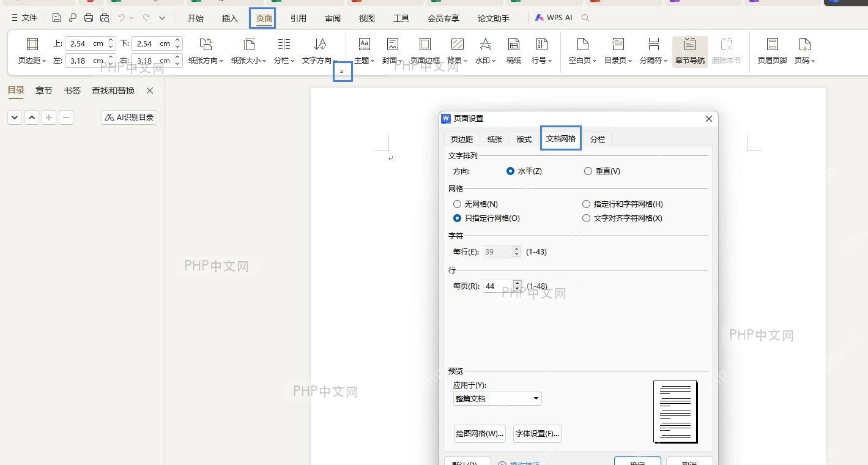Open the 论文助手 thesis assistant tab
868x465 pixels.
pyautogui.click(x=494, y=18)
